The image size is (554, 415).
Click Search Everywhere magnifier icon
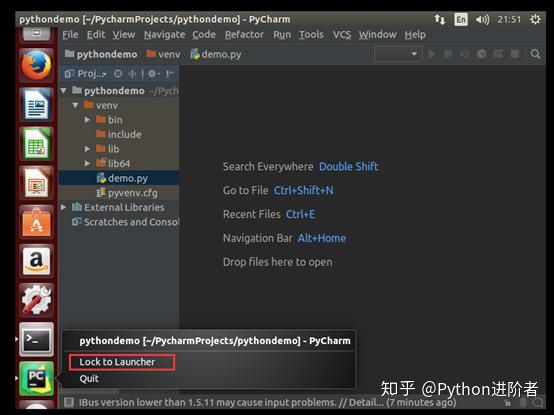coord(535,54)
